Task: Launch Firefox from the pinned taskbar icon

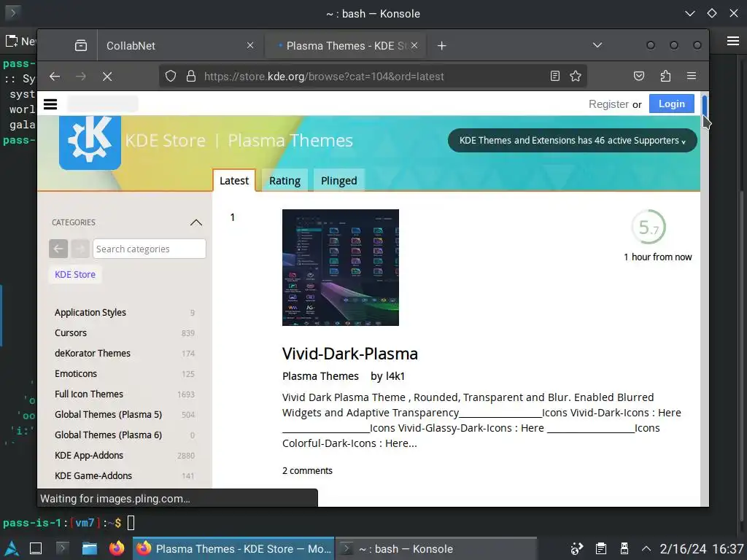Action: (116, 548)
